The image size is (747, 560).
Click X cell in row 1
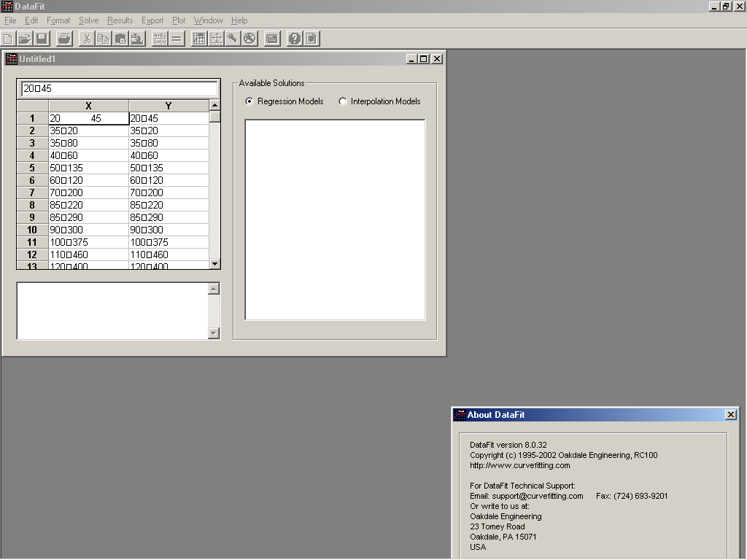88,118
